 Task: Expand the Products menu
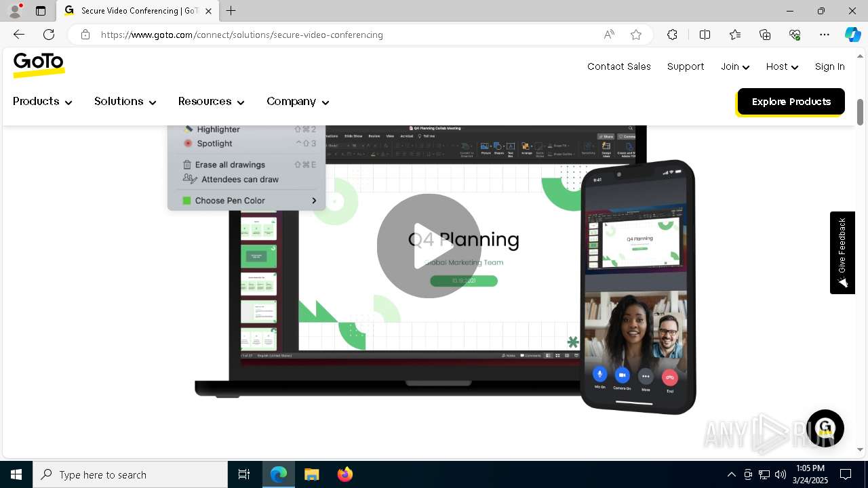click(x=42, y=102)
